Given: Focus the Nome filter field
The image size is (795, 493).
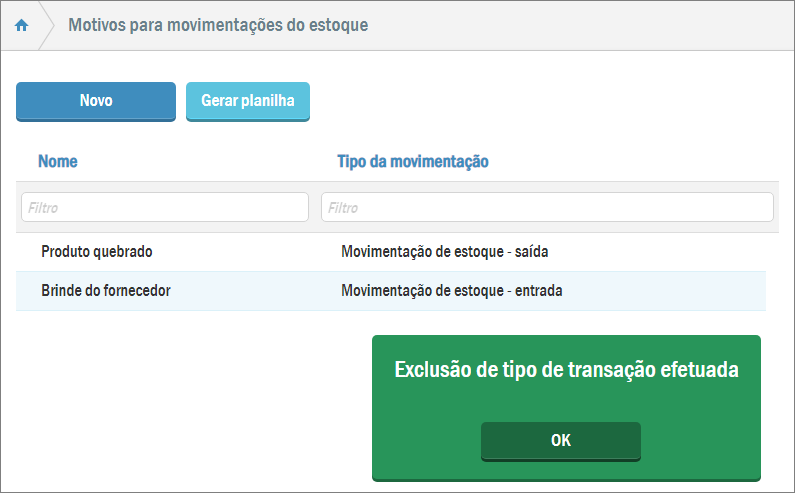Looking at the screenshot, I should (x=164, y=207).
